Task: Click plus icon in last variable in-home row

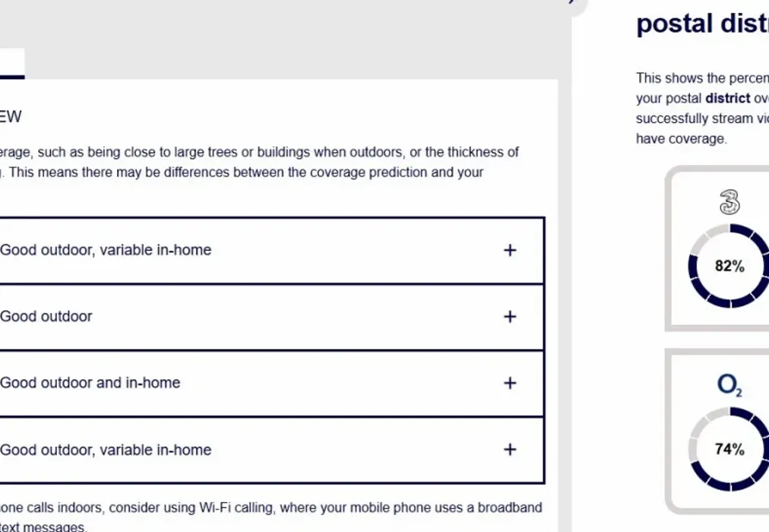Action: (510, 449)
